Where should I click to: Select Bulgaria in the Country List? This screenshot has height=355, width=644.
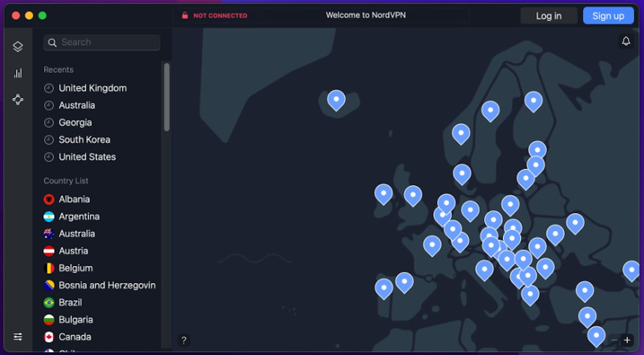[x=68, y=320]
